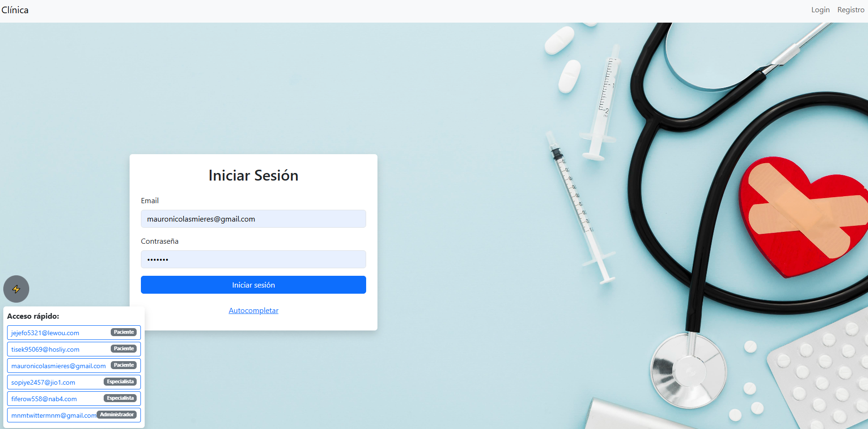868x429 pixels.
Task: Click the Clínica brand logo text
Action: click(x=15, y=10)
